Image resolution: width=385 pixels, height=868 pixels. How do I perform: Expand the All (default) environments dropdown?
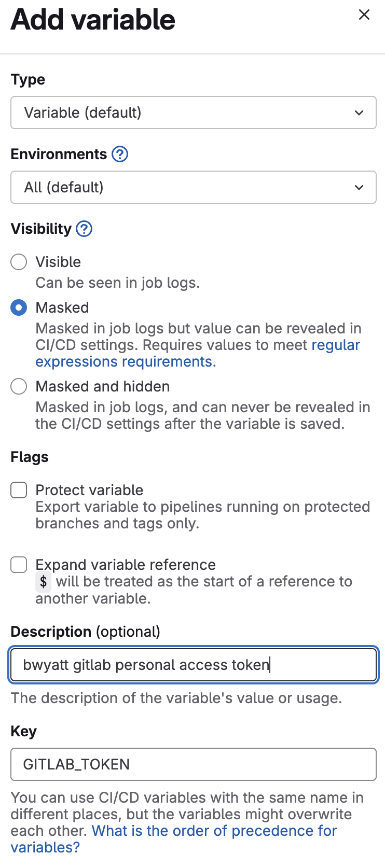194,187
